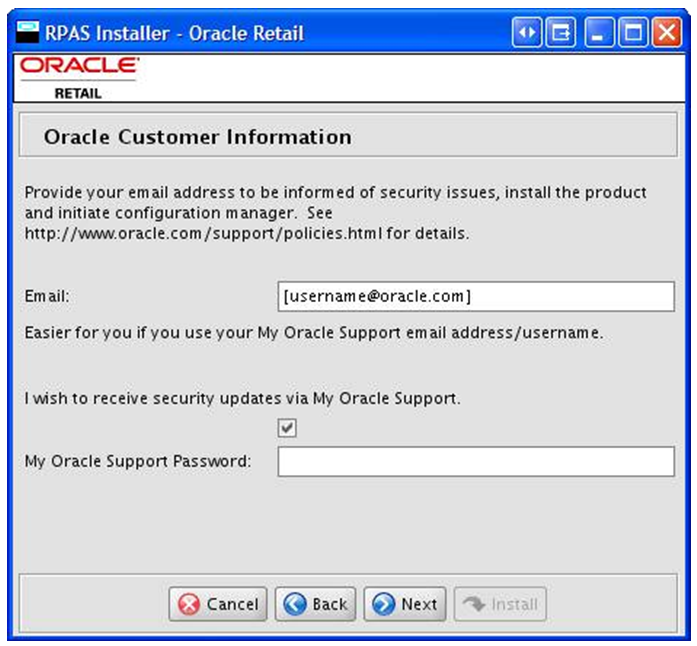Click the blue left-arrow icon on Back
Viewport: 697px width, 646px height.
coord(295,604)
